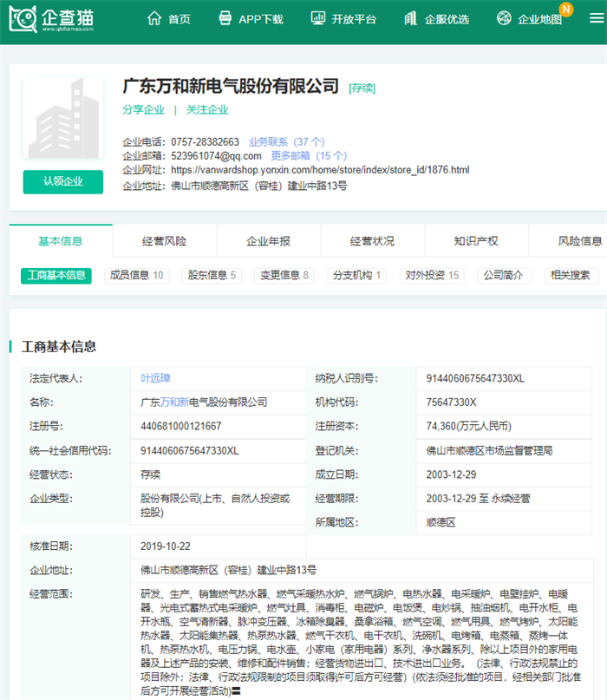Image resolution: width=607 pixels, height=700 pixels.
Task: Click the email 523961074@qq.com
Action: pos(217,156)
